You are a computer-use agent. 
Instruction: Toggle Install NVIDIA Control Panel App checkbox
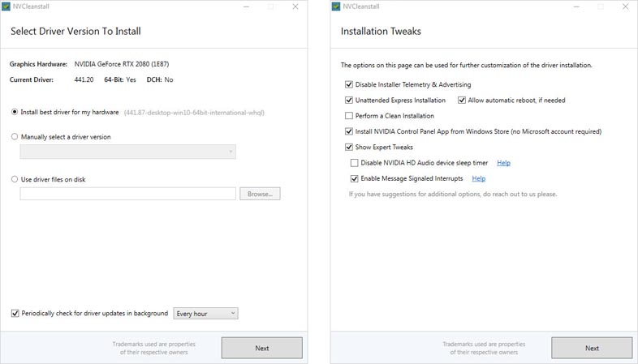pos(349,131)
